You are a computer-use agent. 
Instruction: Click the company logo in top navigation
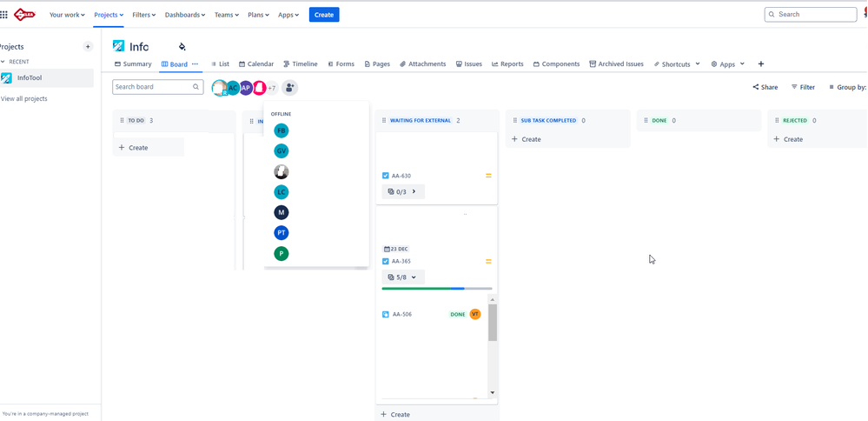pyautogui.click(x=24, y=15)
